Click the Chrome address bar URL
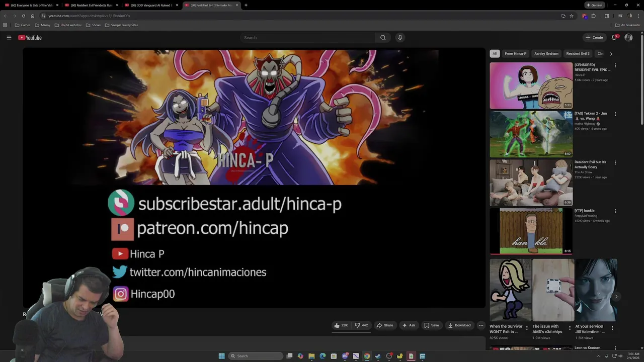Image resolution: width=644 pixels, height=362 pixels. (x=89, y=16)
